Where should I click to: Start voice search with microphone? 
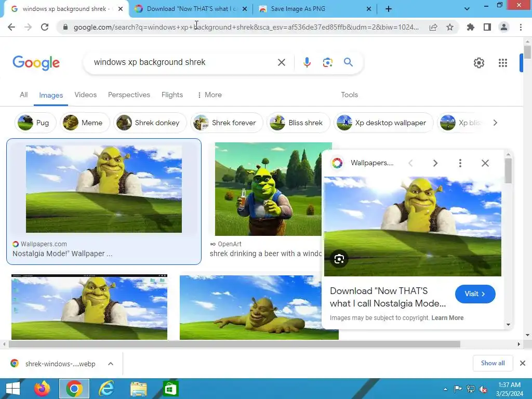click(x=307, y=62)
